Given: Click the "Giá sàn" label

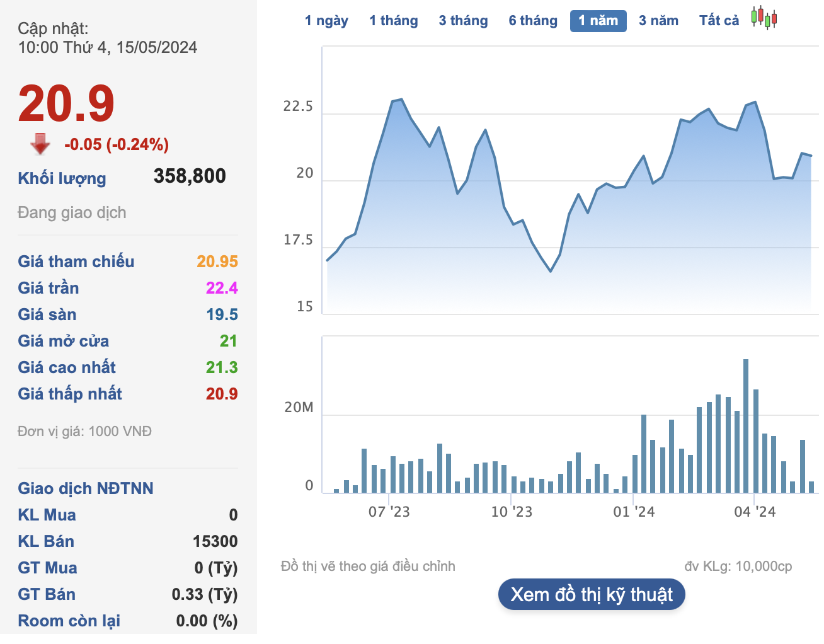Looking at the screenshot, I should point(47,314).
